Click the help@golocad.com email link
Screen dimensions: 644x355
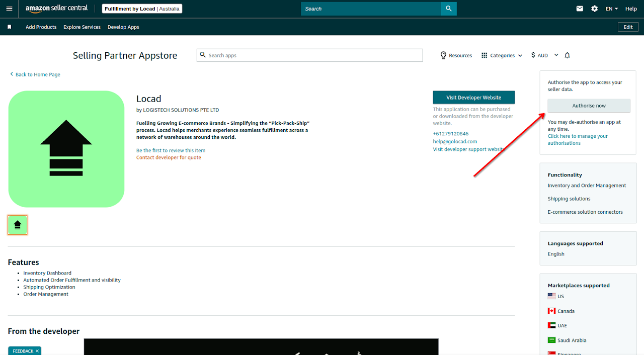[x=455, y=141]
